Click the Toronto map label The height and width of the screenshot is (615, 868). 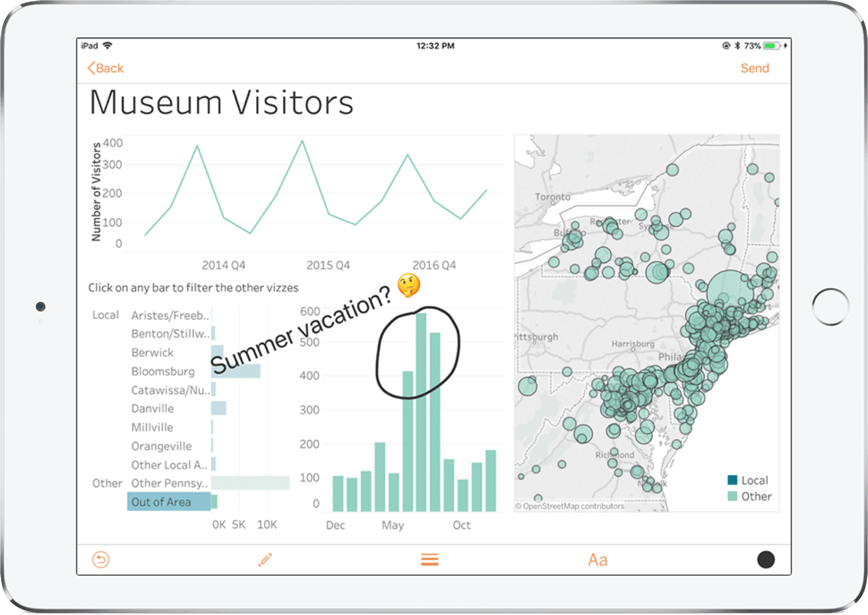(x=553, y=196)
